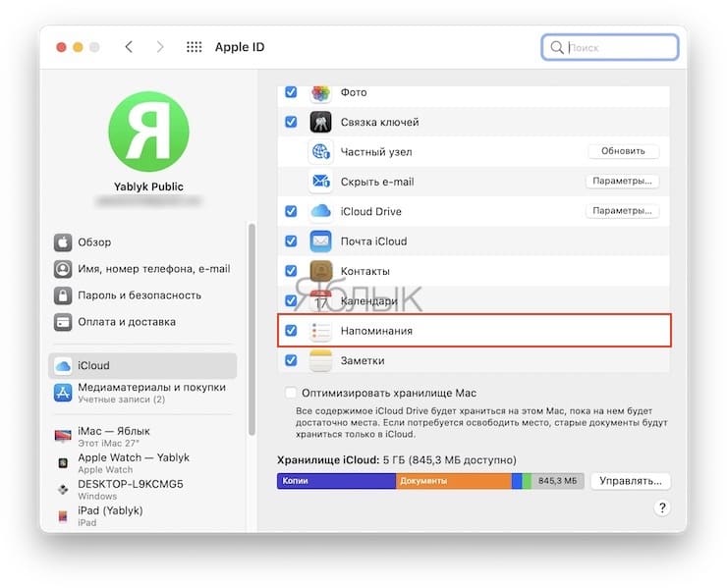
Task: Toggle the Заметки checkbox
Action: click(x=291, y=360)
